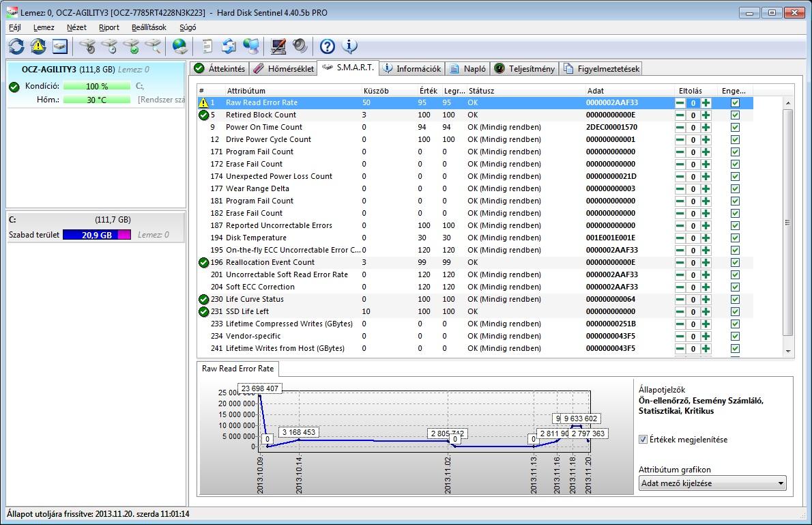This screenshot has width=812, height=525.
Task: Click green plus offset on Power On Time Count
Action: 706,128
